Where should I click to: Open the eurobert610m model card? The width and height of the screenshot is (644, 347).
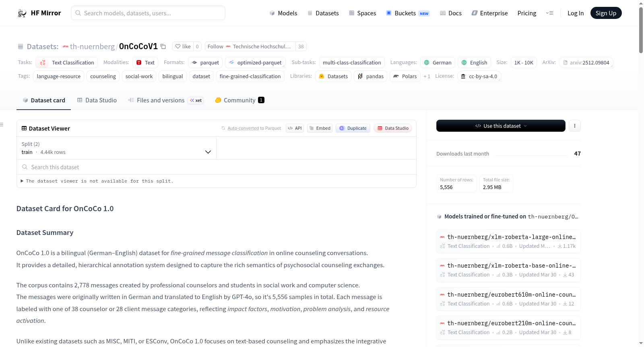[x=508, y=299]
